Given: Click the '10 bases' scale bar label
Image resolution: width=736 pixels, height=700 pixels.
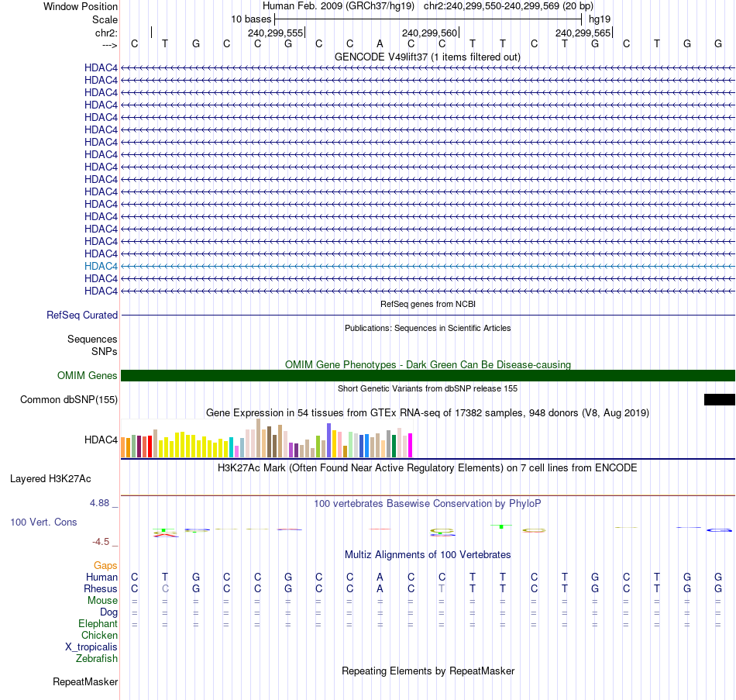Looking at the screenshot, I should [251, 19].
